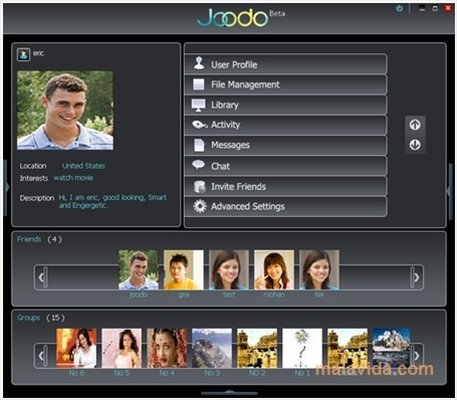Open group NO 2 thumbnail
The width and height of the screenshot is (457, 400).
pyautogui.click(x=257, y=348)
